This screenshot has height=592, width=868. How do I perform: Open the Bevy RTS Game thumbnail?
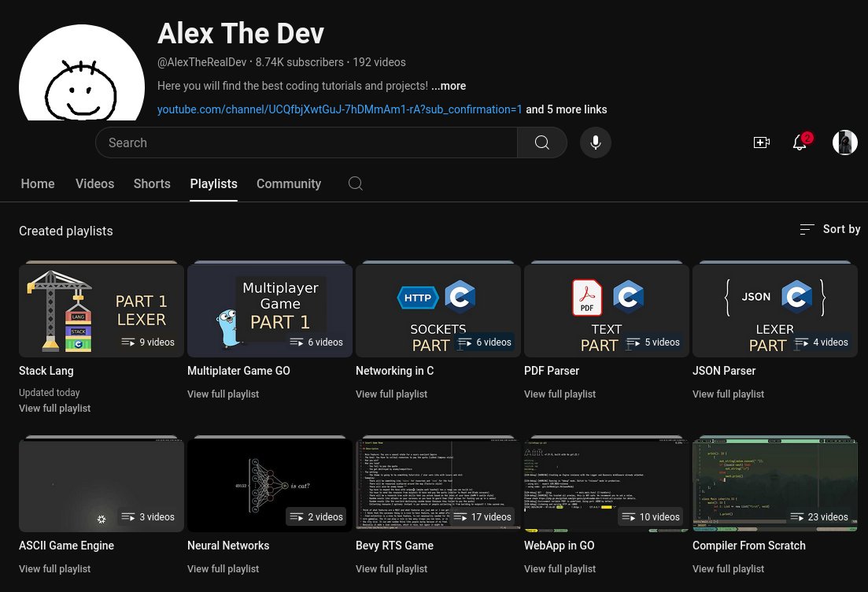pyautogui.click(x=438, y=486)
